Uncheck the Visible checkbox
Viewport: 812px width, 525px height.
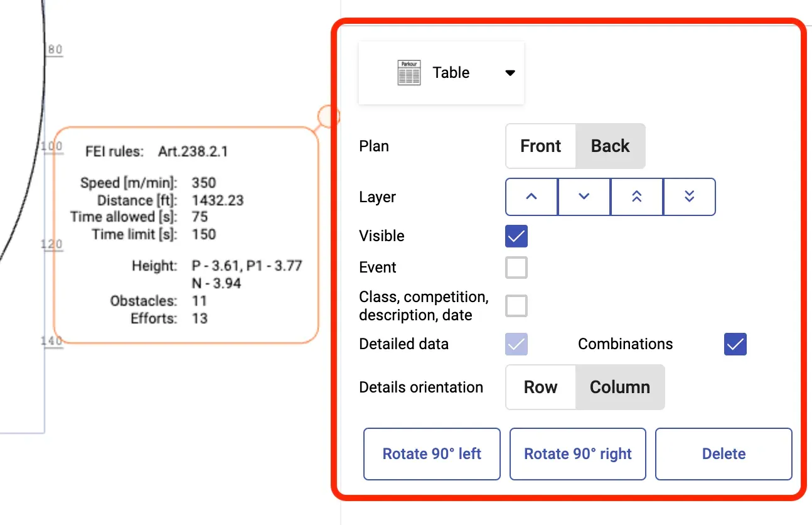pos(516,236)
